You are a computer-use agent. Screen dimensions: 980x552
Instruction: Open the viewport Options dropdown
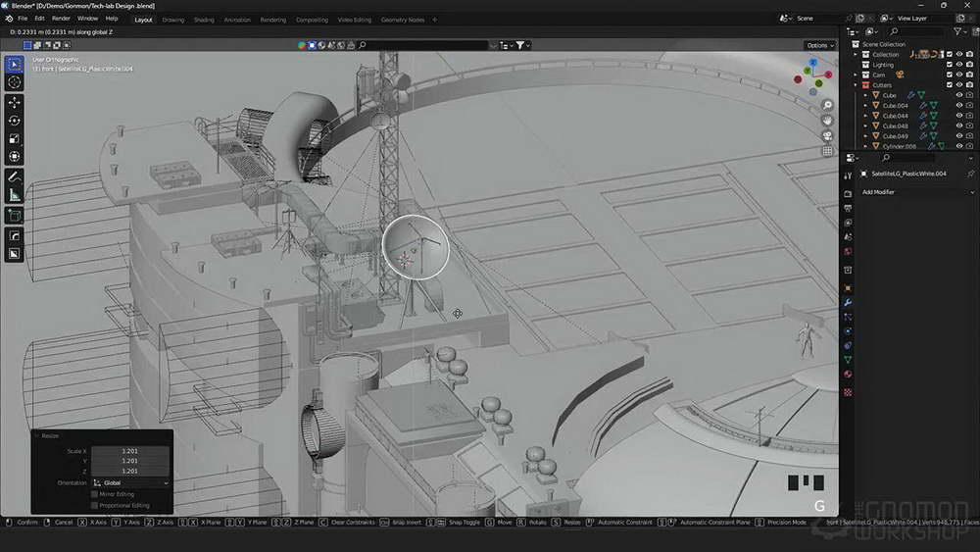coord(820,45)
